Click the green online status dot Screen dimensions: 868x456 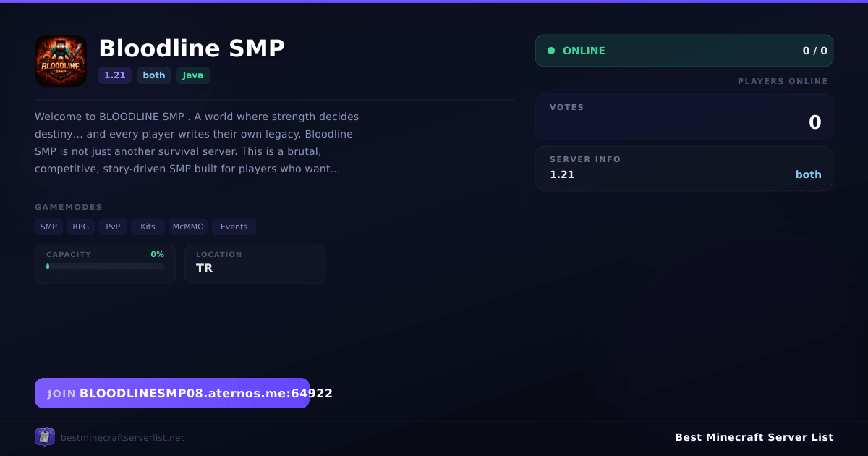(x=551, y=51)
